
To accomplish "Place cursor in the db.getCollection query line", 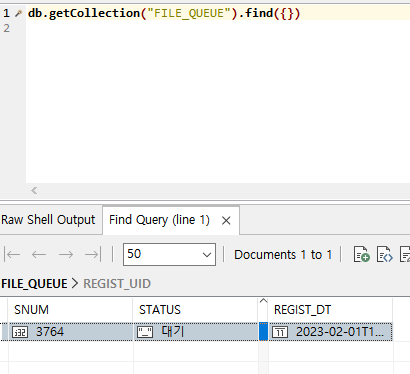I will (x=218, y=13).
